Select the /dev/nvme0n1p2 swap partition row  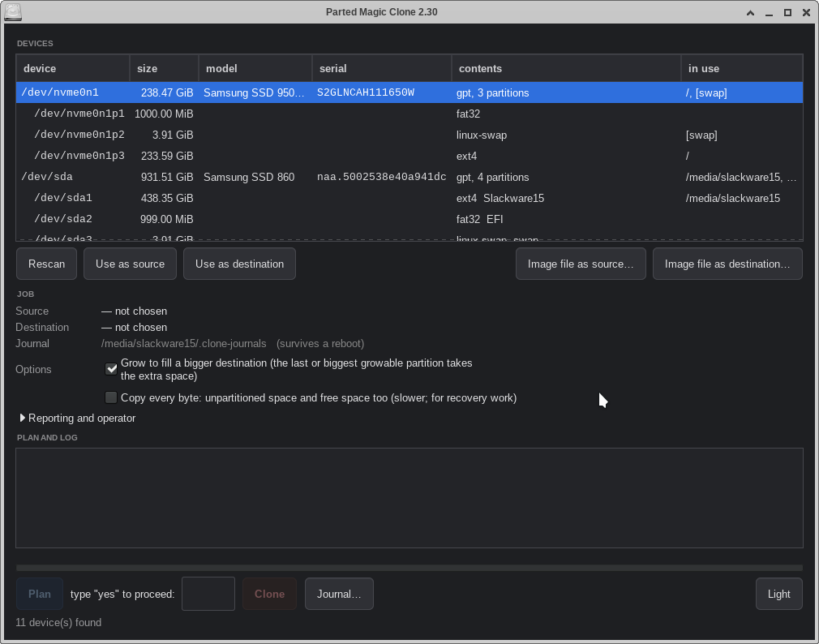point(409,135)
